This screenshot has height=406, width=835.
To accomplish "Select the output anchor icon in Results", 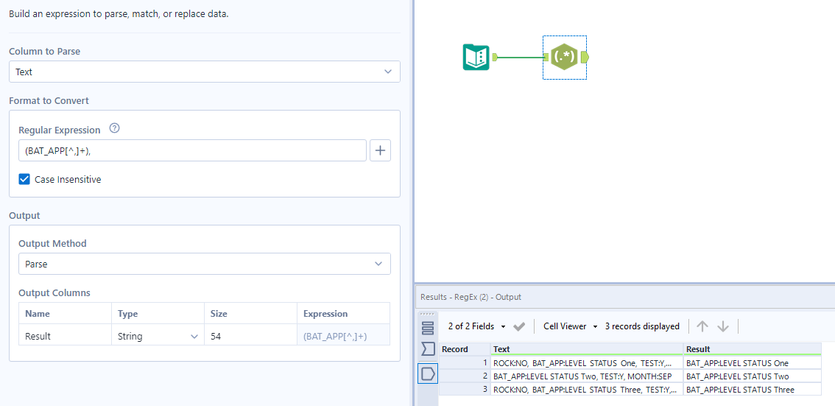I will 428,373.
